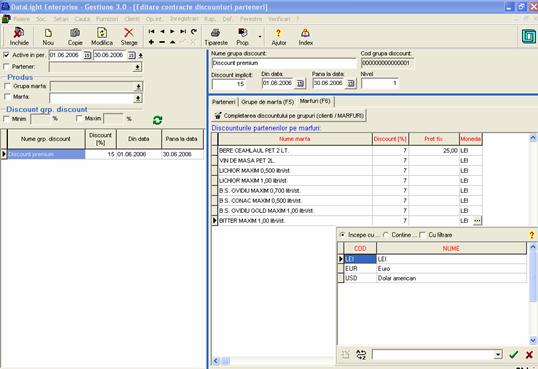
Task: Click ellipsis button in BITTER MAXIM Moneda cell
Action: point(477,221)
